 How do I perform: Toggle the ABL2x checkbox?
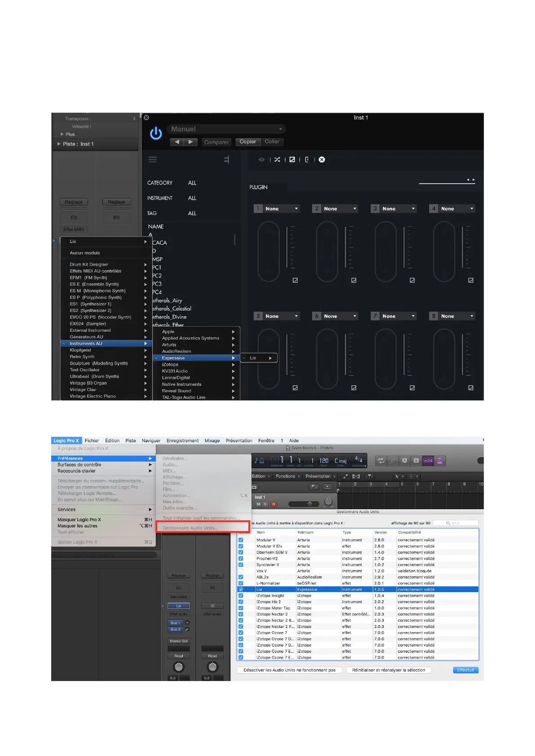(241, 577)
